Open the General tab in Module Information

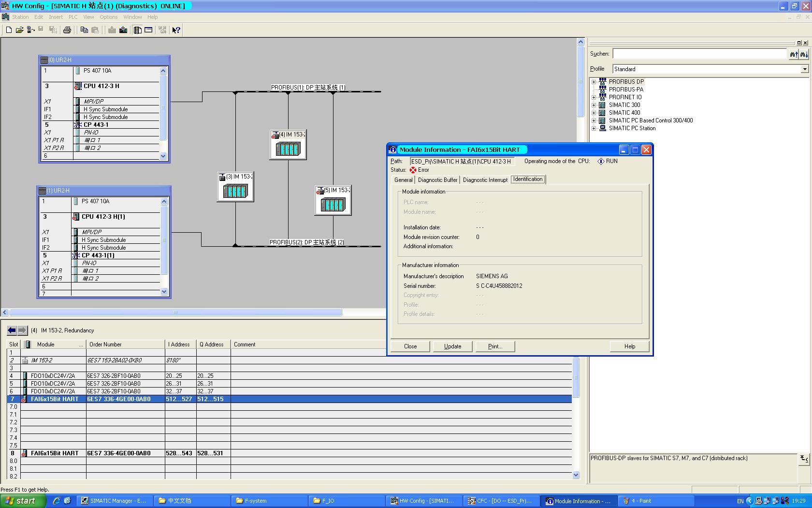(x=403, y=180)
